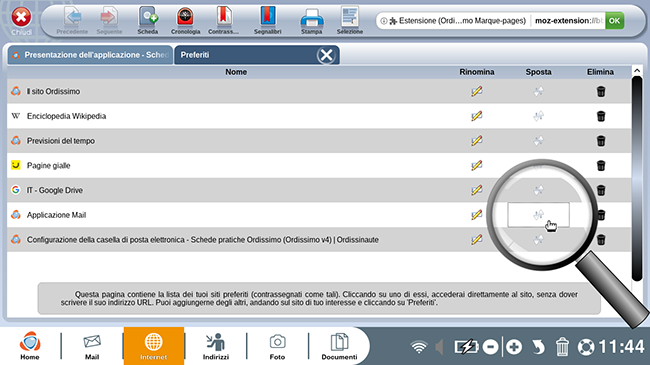The image size is (650, 365).
Task: Click the battery charging icon
Action: click(466, 347)
